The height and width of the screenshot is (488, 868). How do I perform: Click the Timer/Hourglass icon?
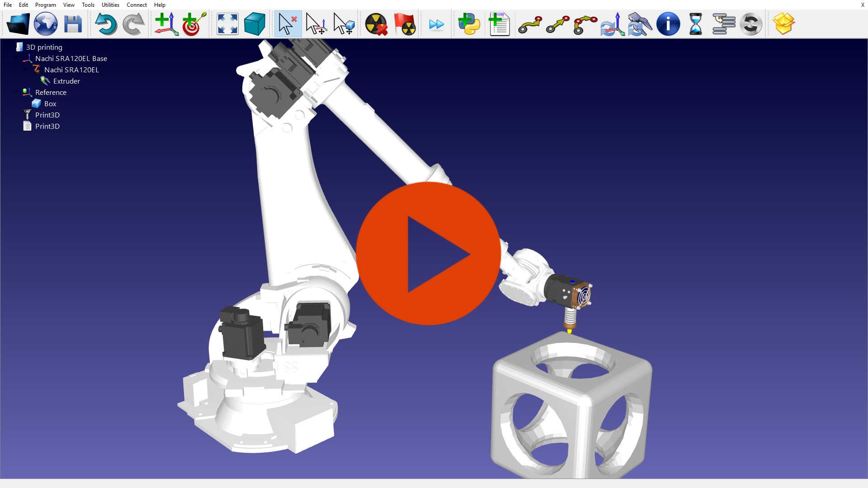(x=695, y=23)
